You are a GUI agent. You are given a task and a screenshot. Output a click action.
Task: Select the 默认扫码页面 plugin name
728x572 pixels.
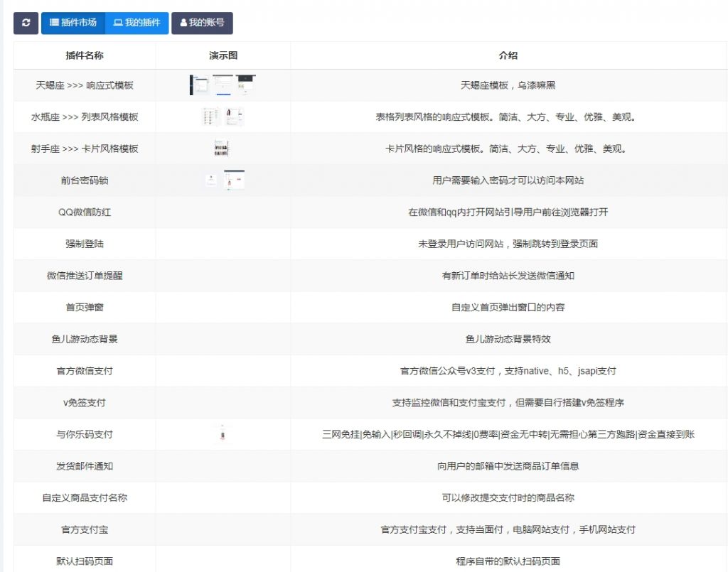pos(85,561)
